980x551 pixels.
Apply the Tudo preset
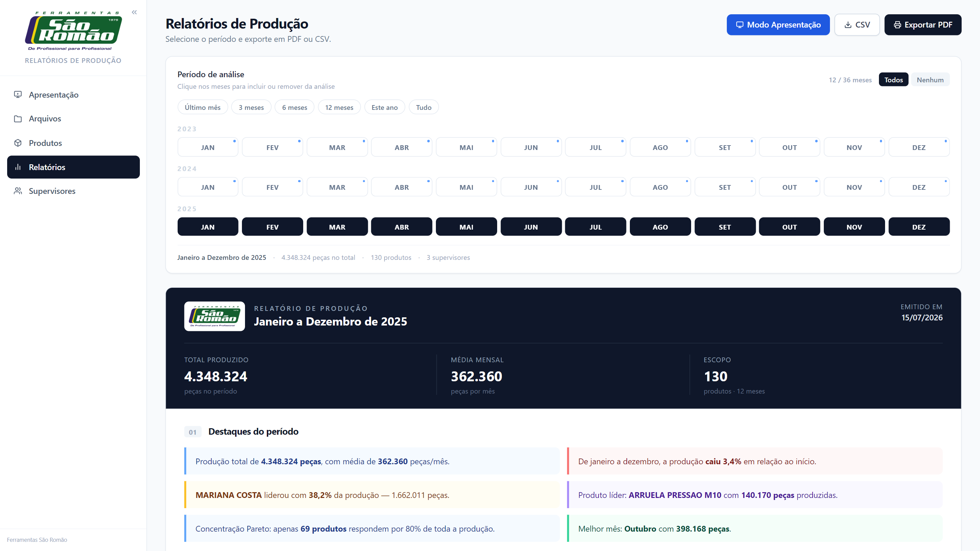pos(423,107)
